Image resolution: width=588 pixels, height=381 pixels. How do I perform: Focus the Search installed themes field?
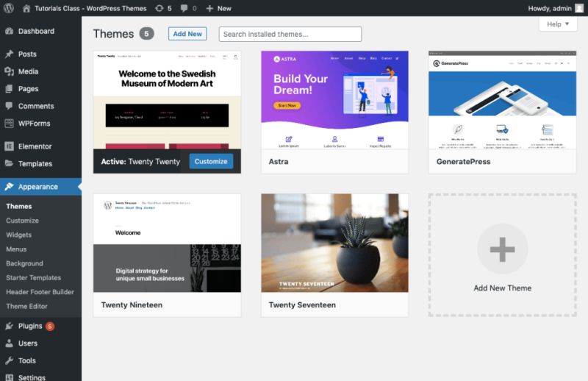[290, 34]
